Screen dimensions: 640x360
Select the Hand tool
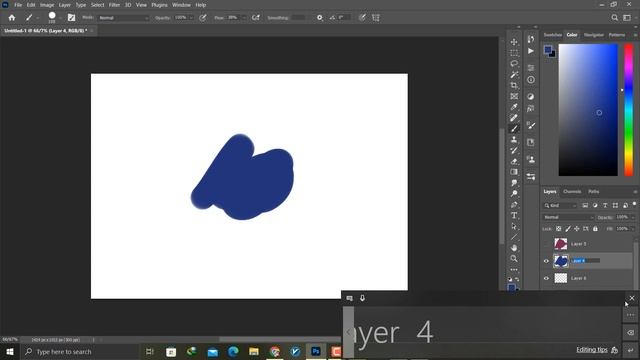[x=514, y=248]
